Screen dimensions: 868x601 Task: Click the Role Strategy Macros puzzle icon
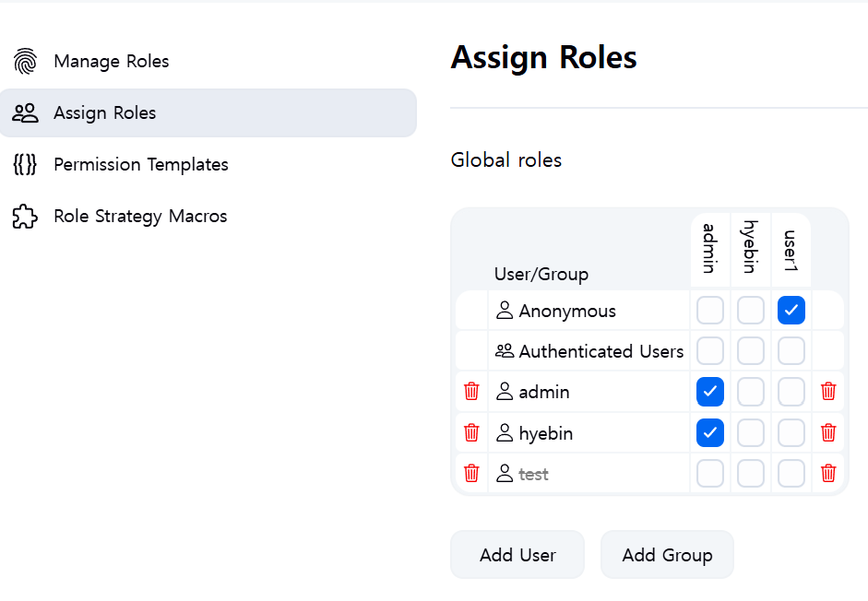25,217
